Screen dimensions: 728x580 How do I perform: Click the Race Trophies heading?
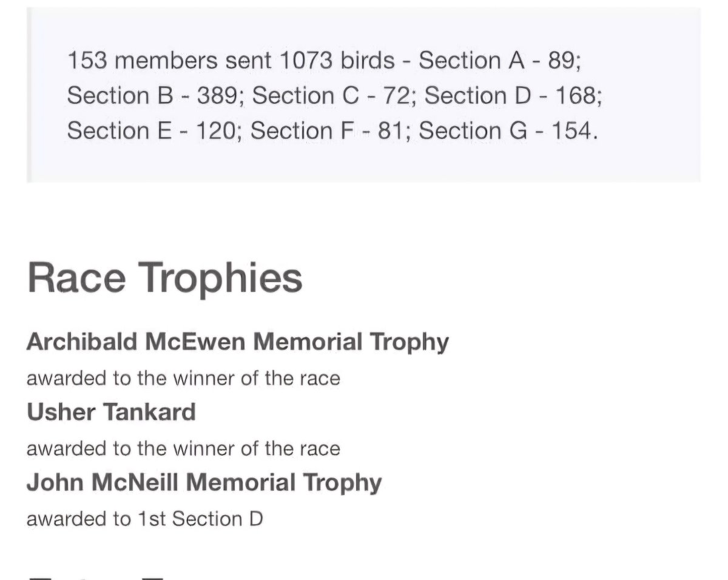point(164,277)
